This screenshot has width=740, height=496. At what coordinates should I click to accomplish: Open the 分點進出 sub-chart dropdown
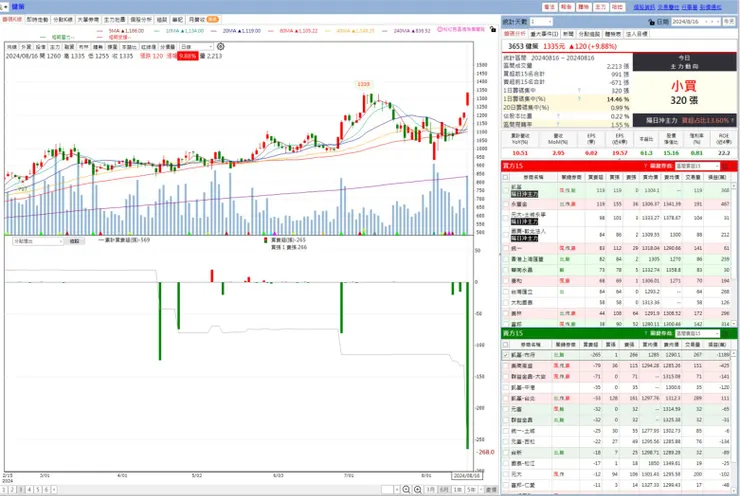tap(38, 241)
